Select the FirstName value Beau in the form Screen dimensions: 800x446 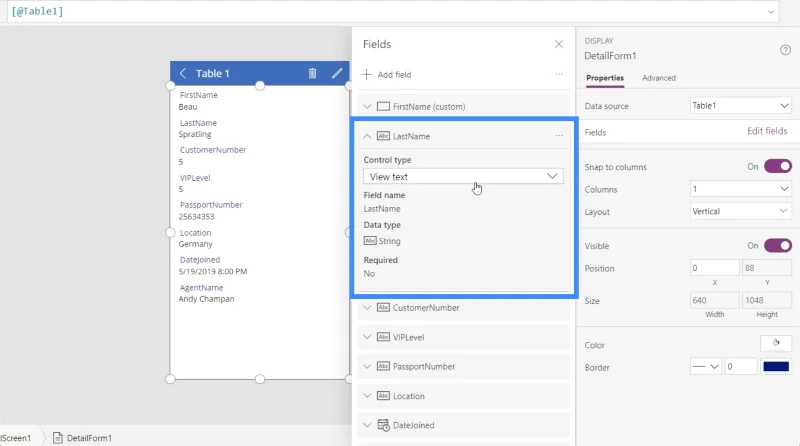coord(188,107)
